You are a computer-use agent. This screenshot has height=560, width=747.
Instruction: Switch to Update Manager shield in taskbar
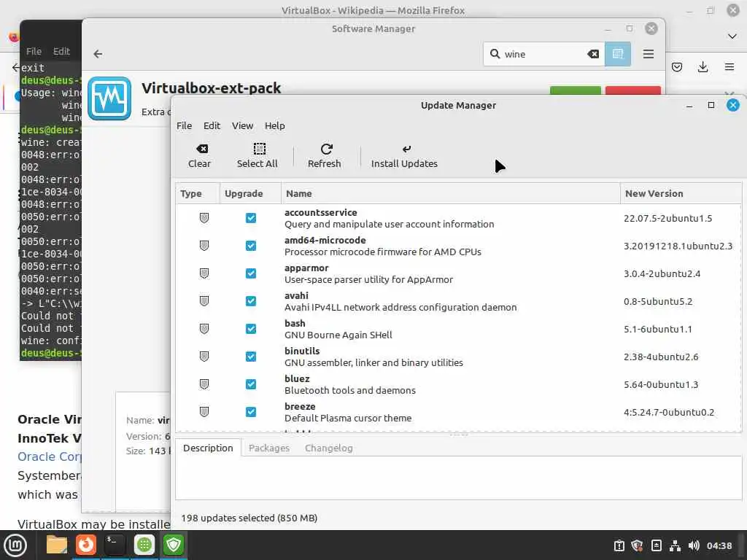[x=174, y=545]
